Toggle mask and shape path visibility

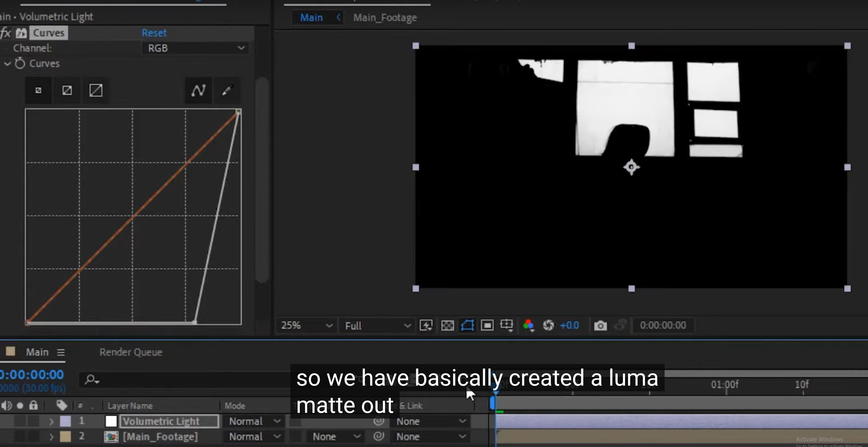467,325
